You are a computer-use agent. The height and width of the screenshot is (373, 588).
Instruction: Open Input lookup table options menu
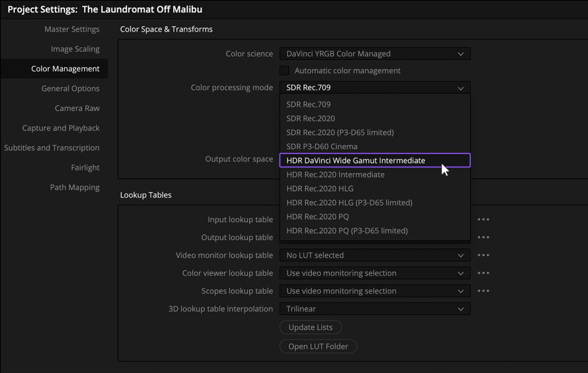pos(483,219)
